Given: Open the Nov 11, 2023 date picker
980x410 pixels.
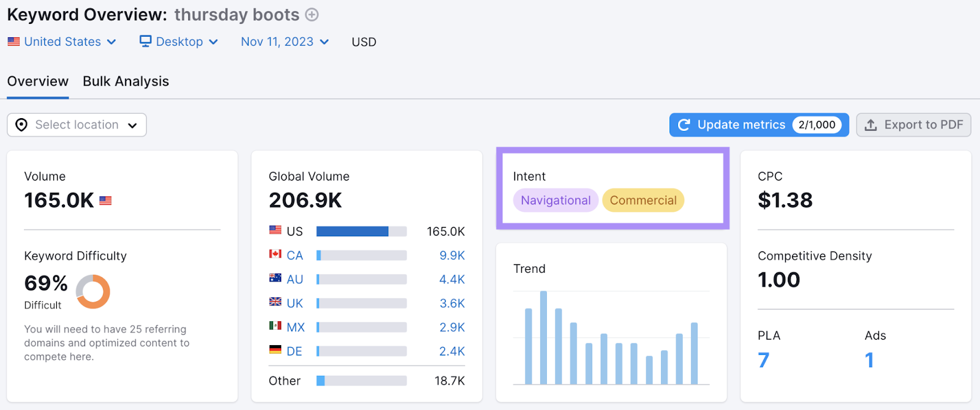Looking at the screenshot, I should pyautogui.click(x=285, y=42).
